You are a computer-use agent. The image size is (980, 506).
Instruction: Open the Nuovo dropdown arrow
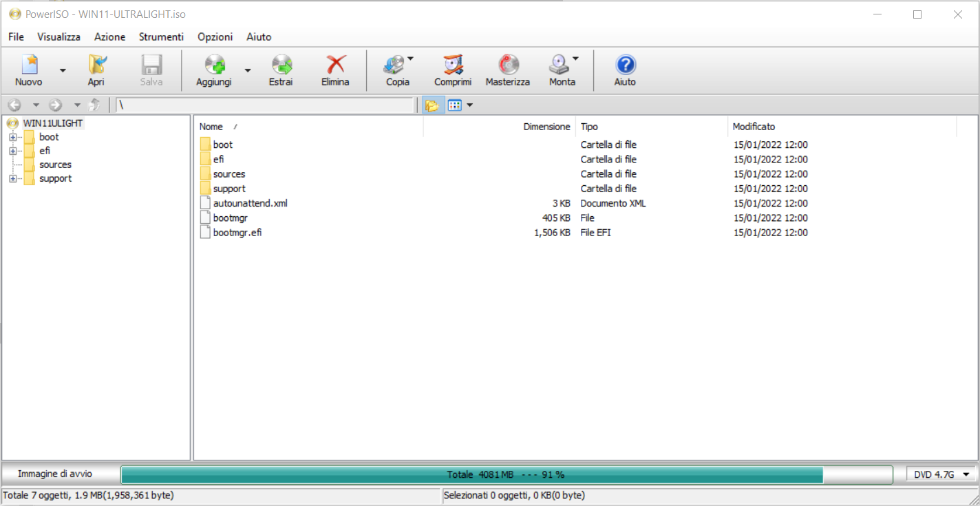coord(63,70)
